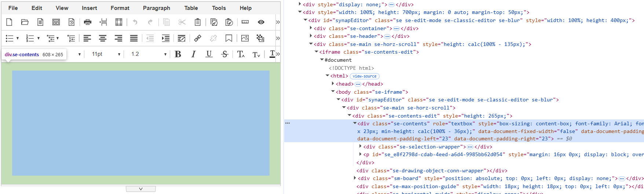Open the Insert menu
The image size is (644, 194).
point(89,8)
